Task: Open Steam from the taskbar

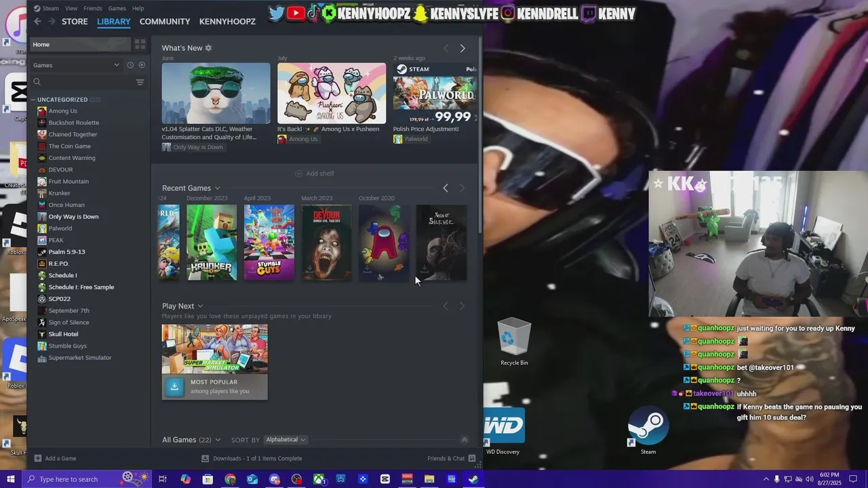Action: pos(473,479)
